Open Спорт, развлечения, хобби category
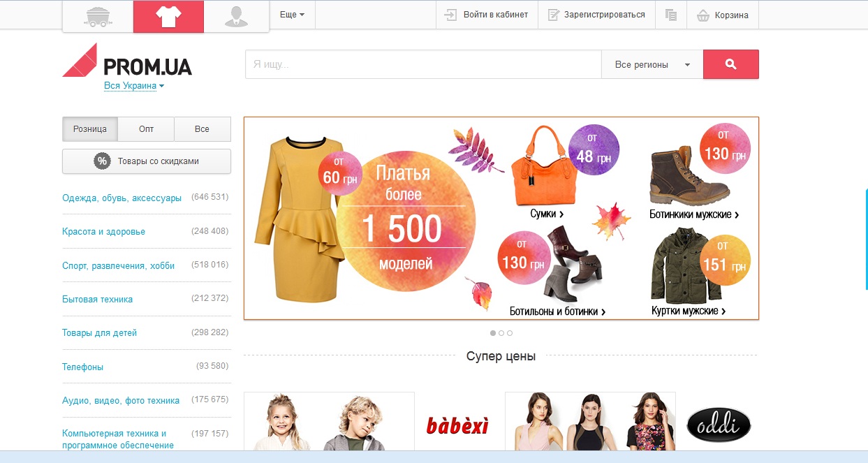Image resolution: width=868 pixels, height=463 pixels. (x=119, y=265)
